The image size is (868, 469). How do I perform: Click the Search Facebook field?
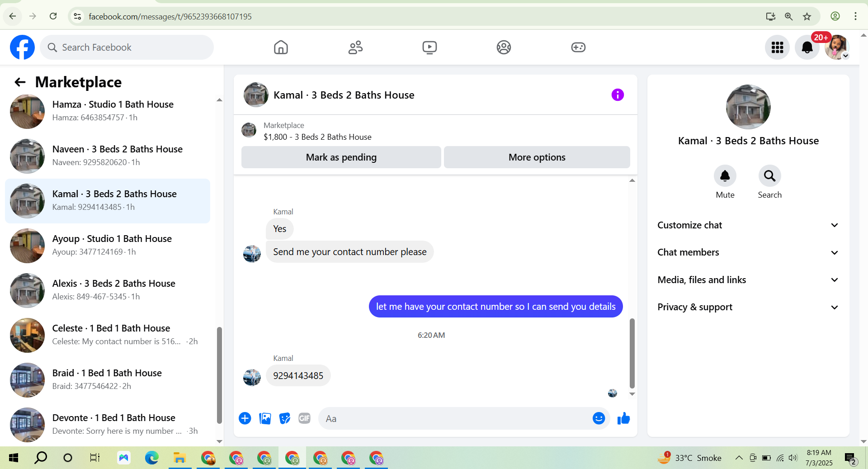pyautogui.click(x=127, y=47)
